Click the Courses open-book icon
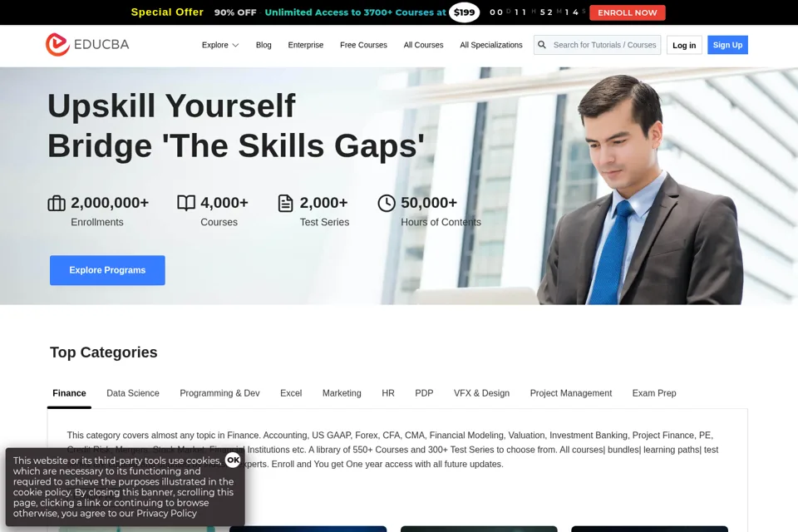798x532 pixels. (x=186, y=203)
